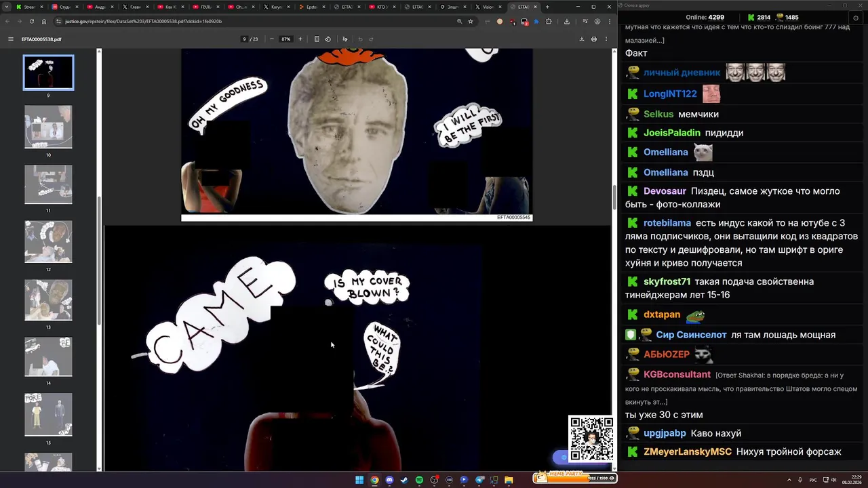868x488 pixels.
Task: Select page 11 thumbnail
Action: (x=48, y=184)
